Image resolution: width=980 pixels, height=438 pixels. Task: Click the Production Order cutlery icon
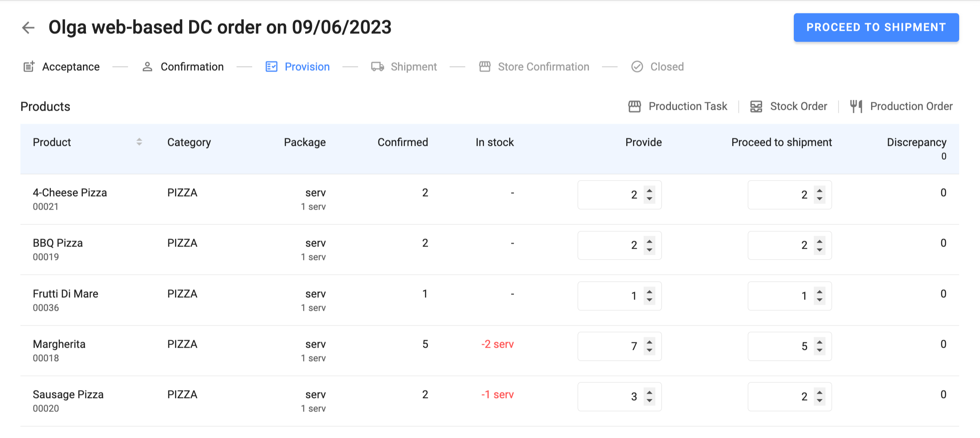pos(856,106)
